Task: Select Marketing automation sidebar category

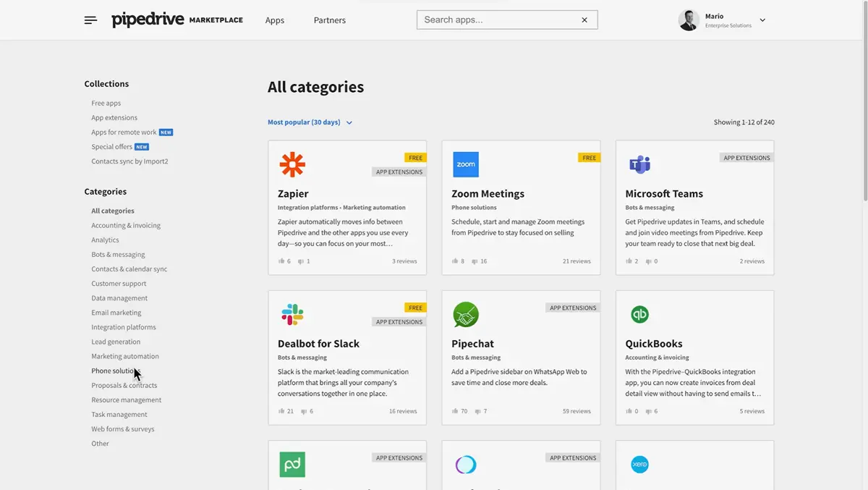Action: [x=125, y=356]
